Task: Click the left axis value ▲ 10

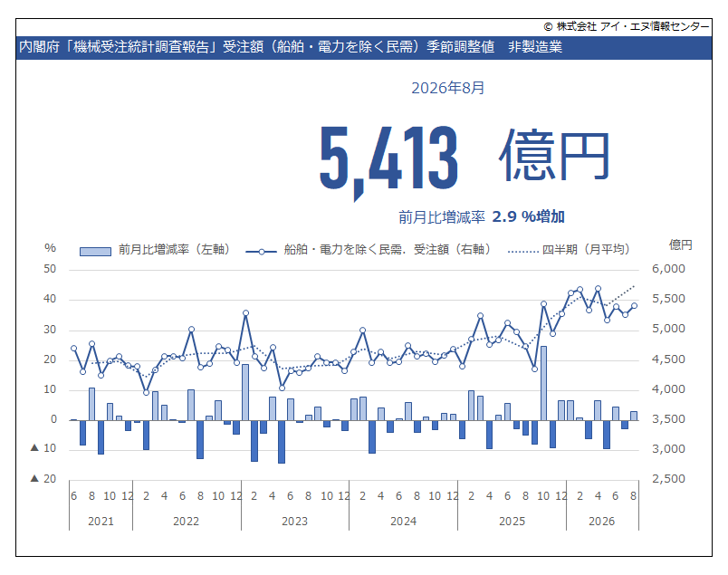Action: coord(43,448)
